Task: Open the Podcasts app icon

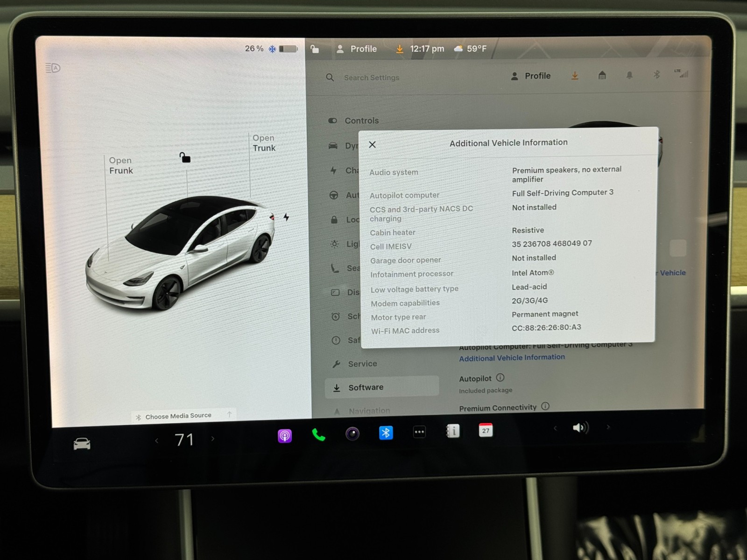Action: (x=285, y=436)
